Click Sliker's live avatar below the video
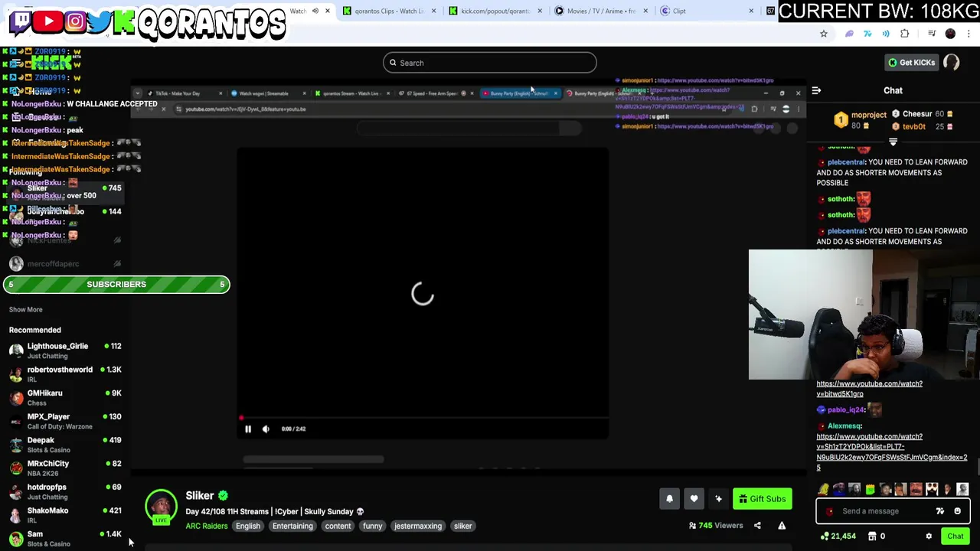 pyautogui.click(x=161, y=506)
